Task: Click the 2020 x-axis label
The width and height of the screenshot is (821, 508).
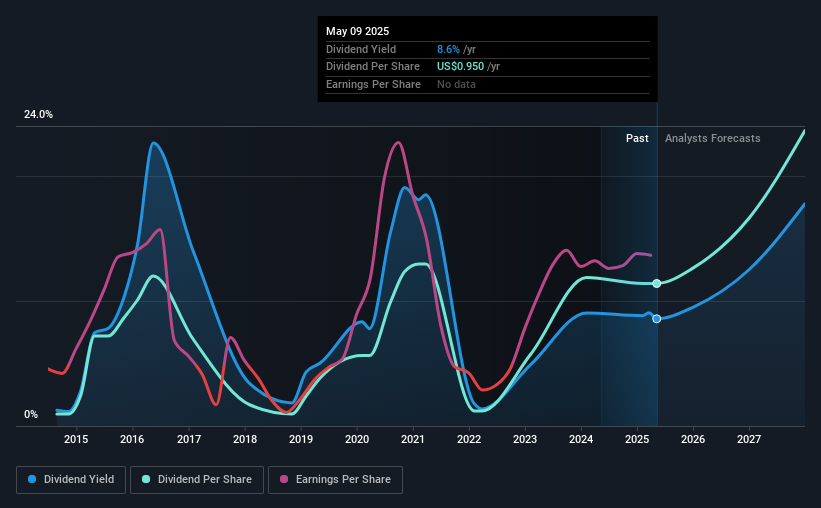Action: coord(357,439)
